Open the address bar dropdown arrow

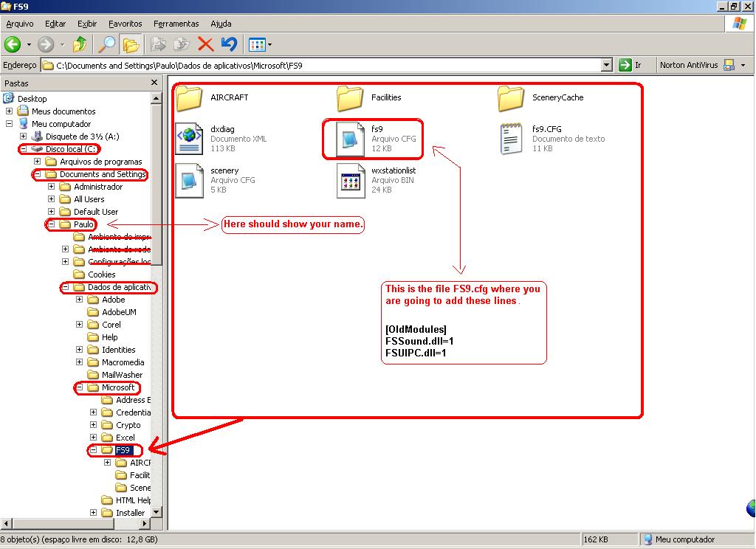[x=607, y=65]
